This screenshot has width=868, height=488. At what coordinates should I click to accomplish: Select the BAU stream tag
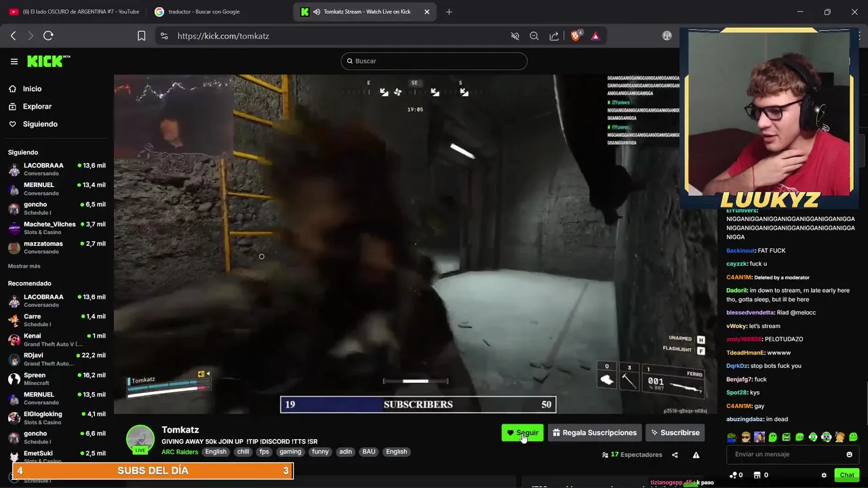point(368,452)
